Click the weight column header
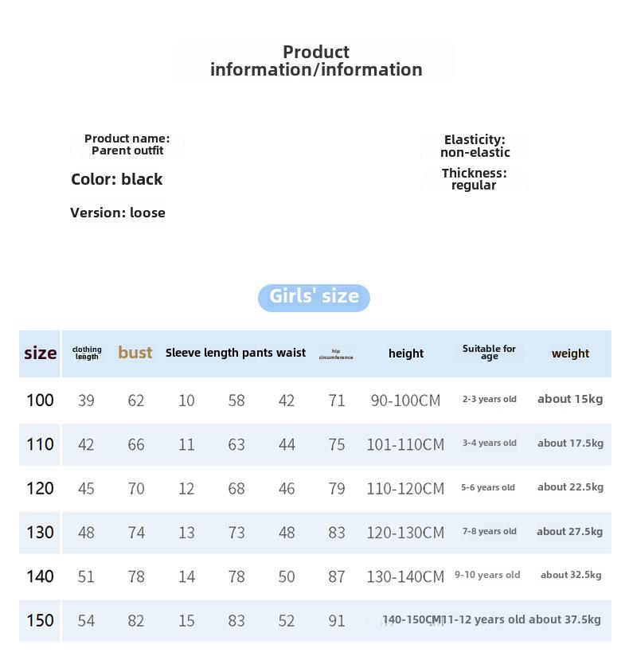629x672 pixels. [x=570, y=354]
